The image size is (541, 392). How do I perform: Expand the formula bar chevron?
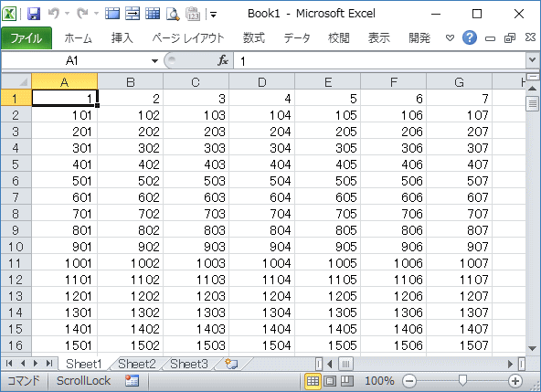tap(532, 60)
